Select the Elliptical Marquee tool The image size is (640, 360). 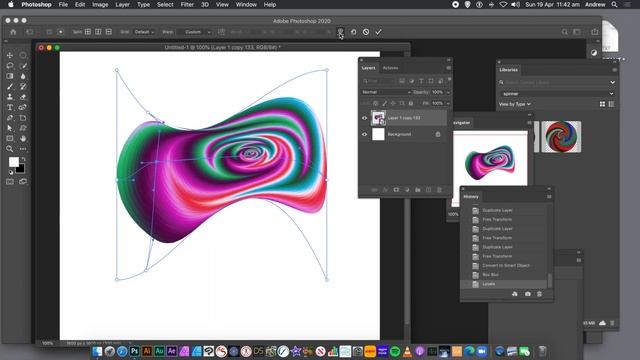23,55
